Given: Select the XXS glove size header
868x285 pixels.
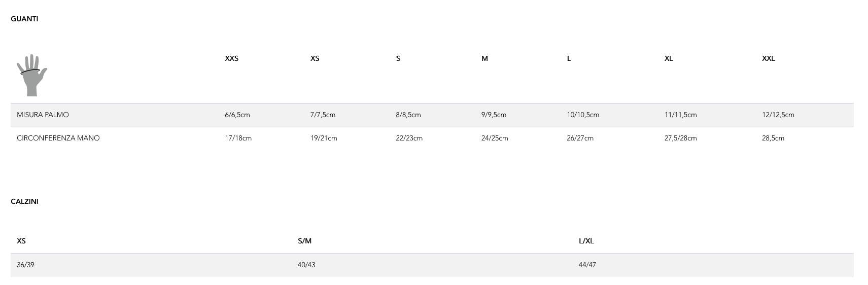Looking at the screenshot, I should 231,58.
